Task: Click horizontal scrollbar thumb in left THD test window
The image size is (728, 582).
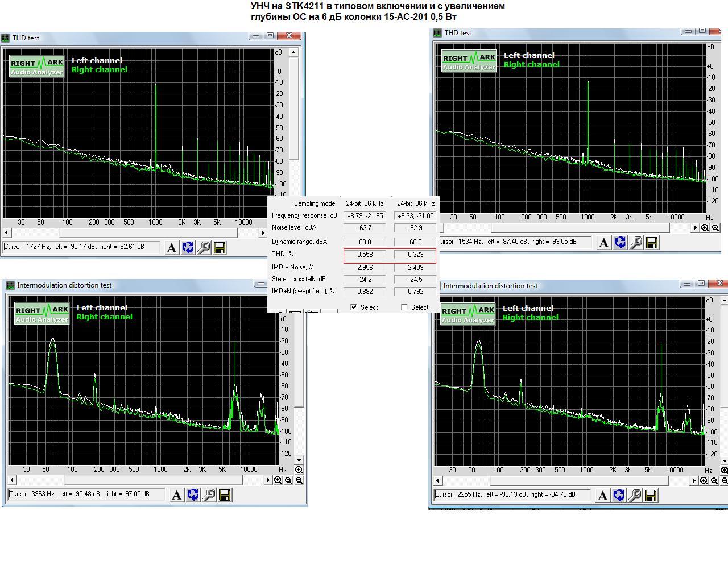Action: coord(148,232)
